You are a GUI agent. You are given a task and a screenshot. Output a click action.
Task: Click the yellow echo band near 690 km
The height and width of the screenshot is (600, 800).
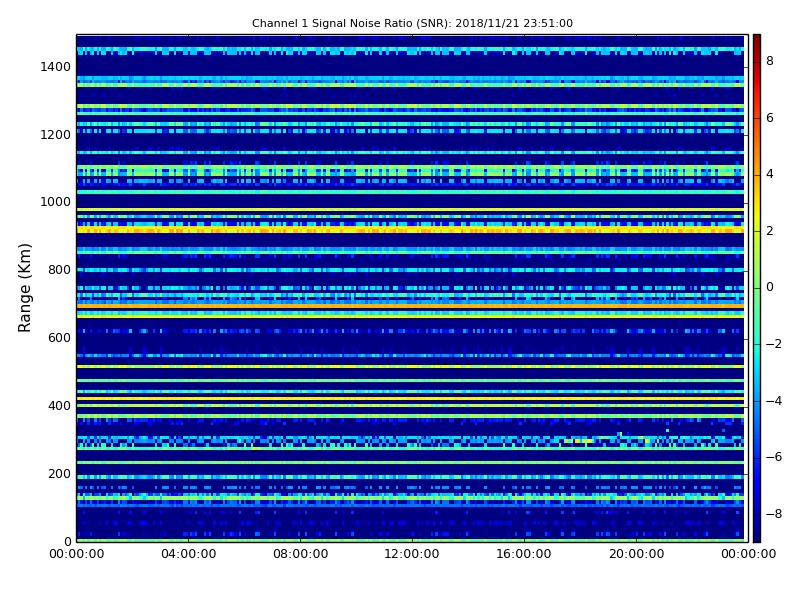click(410, 306)
